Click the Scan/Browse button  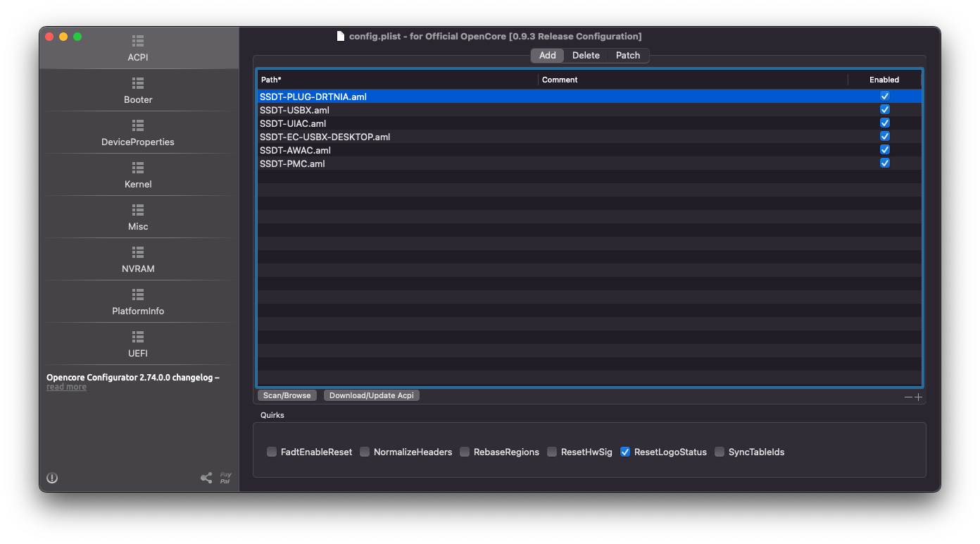(x=287, y=395)
